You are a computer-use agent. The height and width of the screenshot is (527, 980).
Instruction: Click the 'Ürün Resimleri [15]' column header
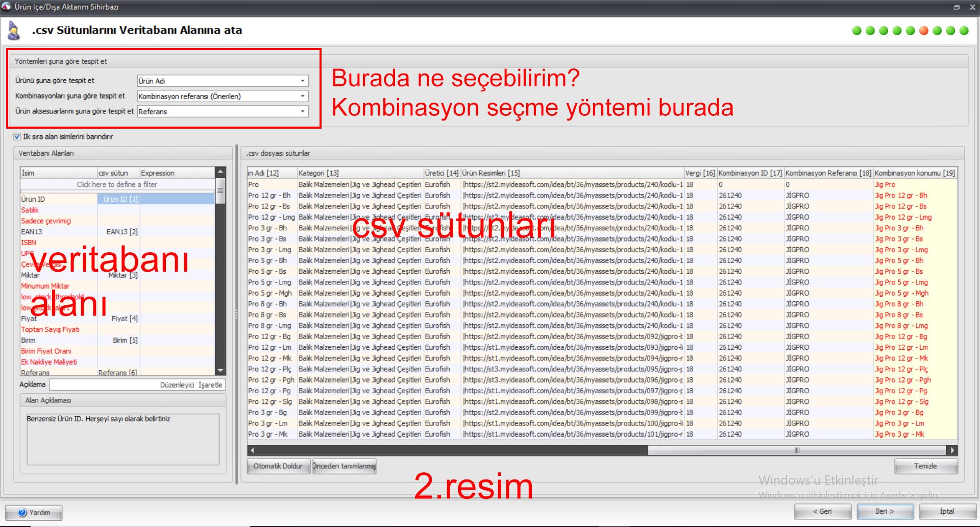click(x=572, y=173)
